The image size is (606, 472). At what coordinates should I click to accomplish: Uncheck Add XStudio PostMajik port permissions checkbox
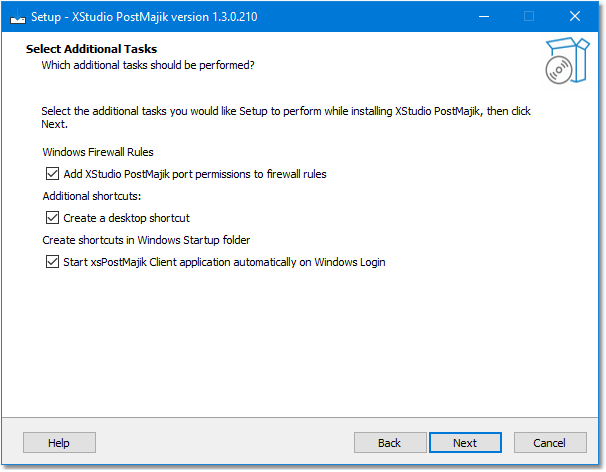pyautogui.click(x=52, y=174)
